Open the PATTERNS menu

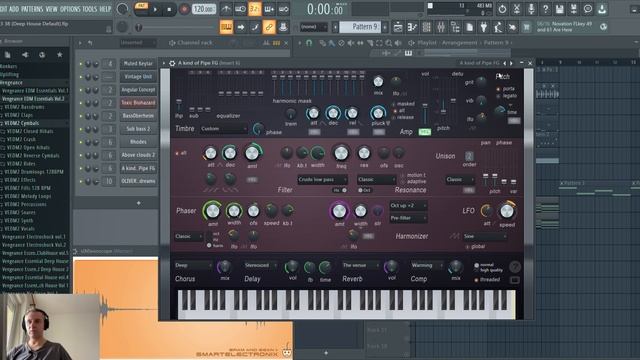click(x=32, y=9)
